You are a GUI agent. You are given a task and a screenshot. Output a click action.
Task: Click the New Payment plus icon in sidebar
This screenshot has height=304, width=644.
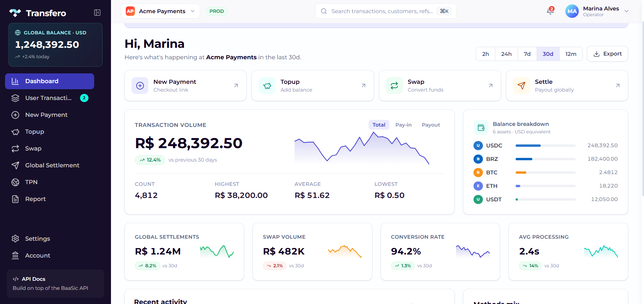tap(15, 115)
